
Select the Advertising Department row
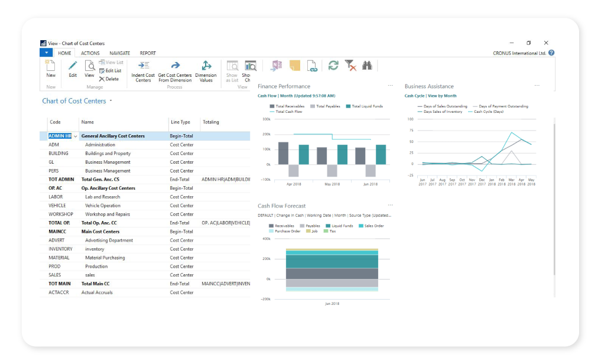145,240
